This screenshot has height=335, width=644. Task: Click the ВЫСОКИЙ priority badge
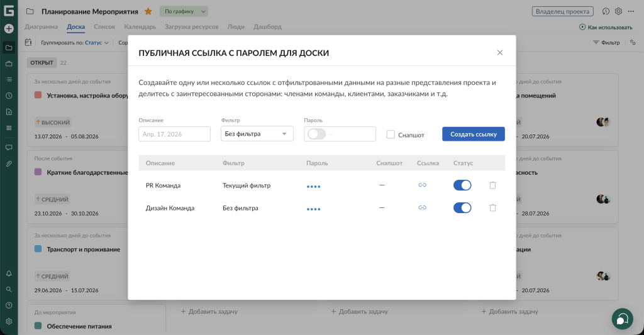click(x=53, y=123)
